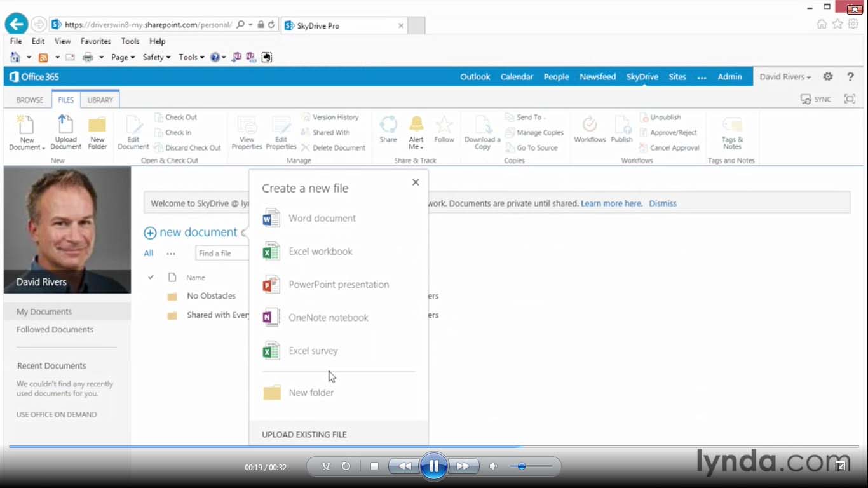Open People in top navigation
This screenshot has height=488, width=868.
[556, 76]
